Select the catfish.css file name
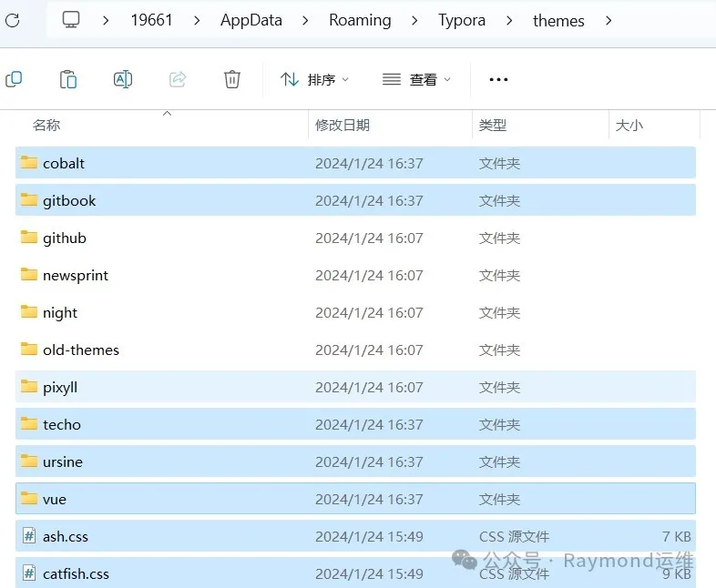 coord(76,573)
